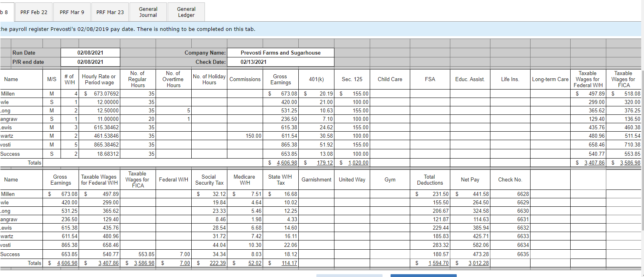Click the Social Security total 222.39
This screenshot has height=277, width=644.
click(209, 263)
